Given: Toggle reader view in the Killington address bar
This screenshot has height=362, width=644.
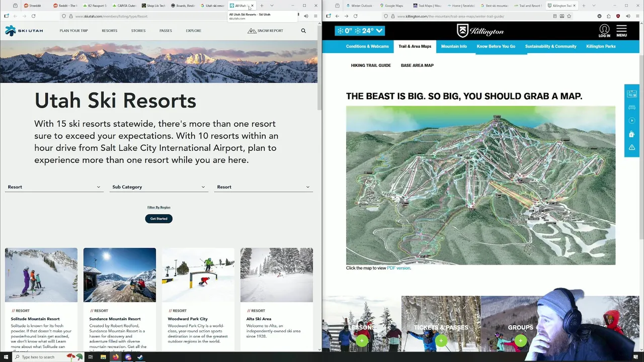Looking at the screenshot, I should coord(555,16).
